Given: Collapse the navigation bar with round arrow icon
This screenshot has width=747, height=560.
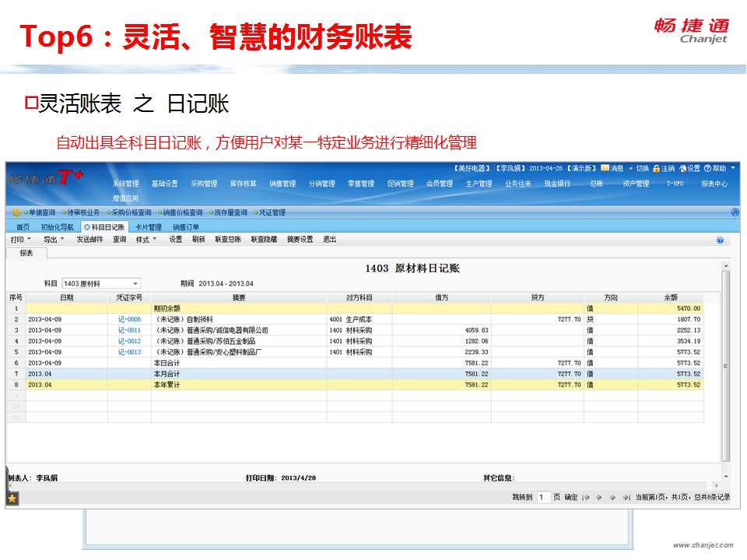Looking at the screenshot, I should point(735,212).
